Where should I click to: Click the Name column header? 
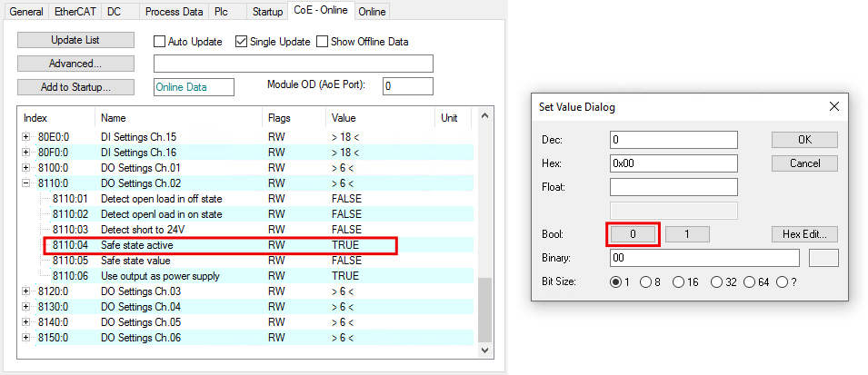click(x=179, y=118)
